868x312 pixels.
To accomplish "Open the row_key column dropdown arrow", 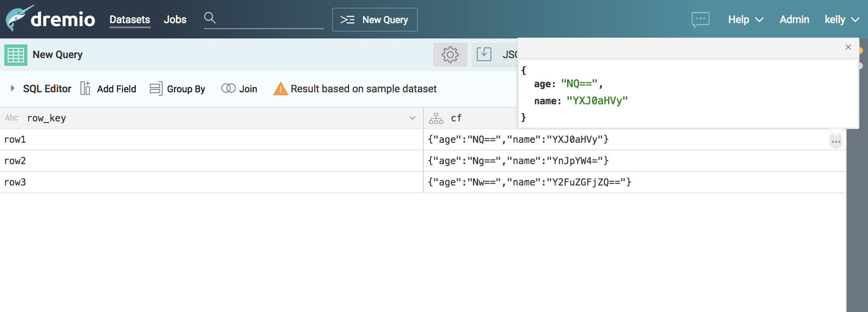I will 412,118.
